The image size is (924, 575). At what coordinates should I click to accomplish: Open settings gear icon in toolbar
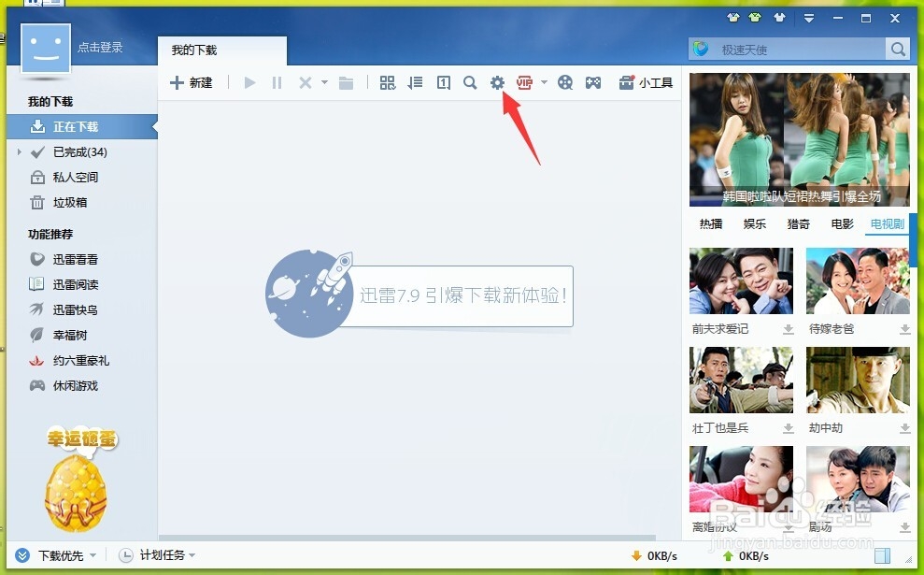pos(497,83)
